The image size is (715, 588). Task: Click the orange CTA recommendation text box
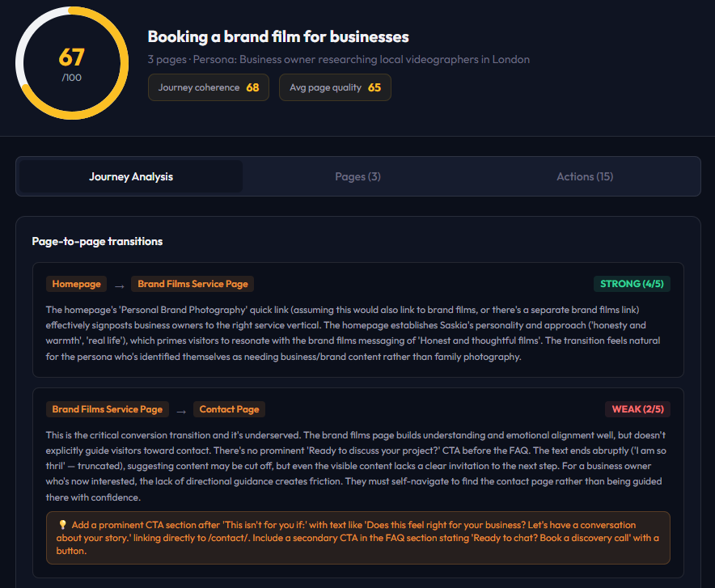[358, 538]
